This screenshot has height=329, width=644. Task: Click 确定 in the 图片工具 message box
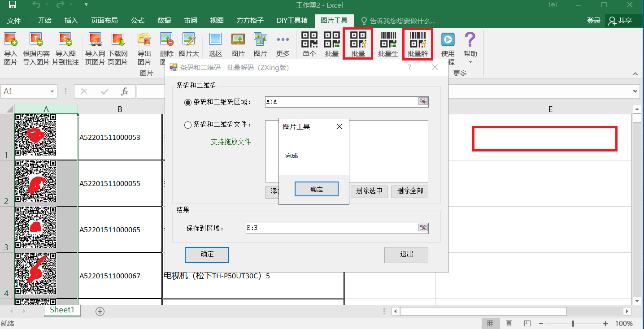(317, 189)
